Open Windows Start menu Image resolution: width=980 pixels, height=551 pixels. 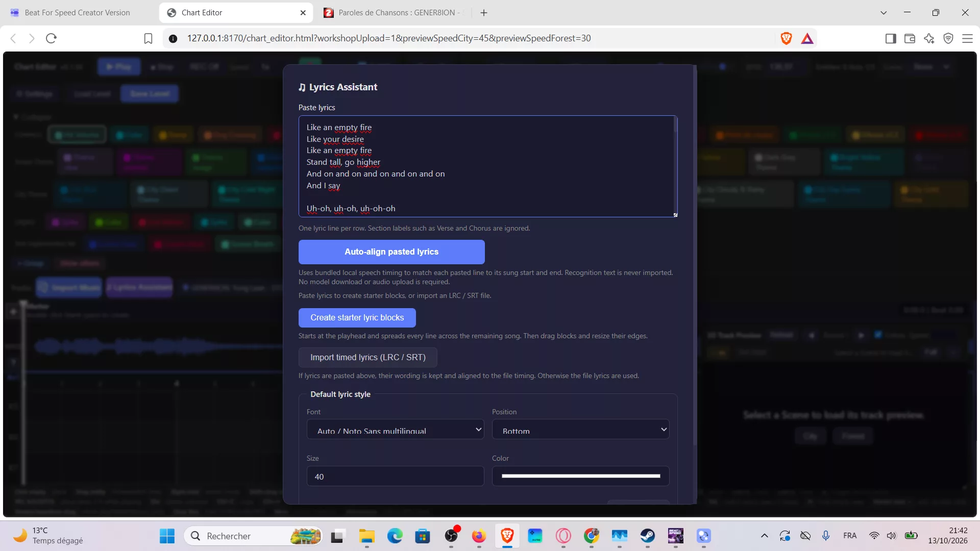click(167, 536)
